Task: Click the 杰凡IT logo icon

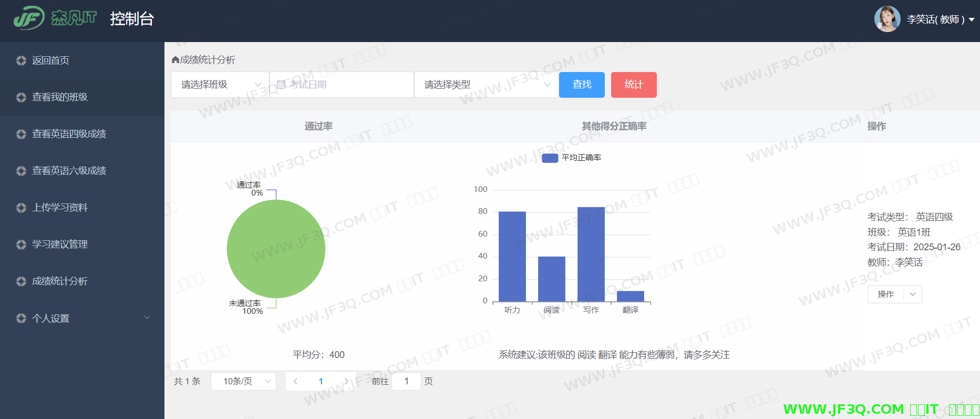Action: pyautogui.click(x=29, y=18)
